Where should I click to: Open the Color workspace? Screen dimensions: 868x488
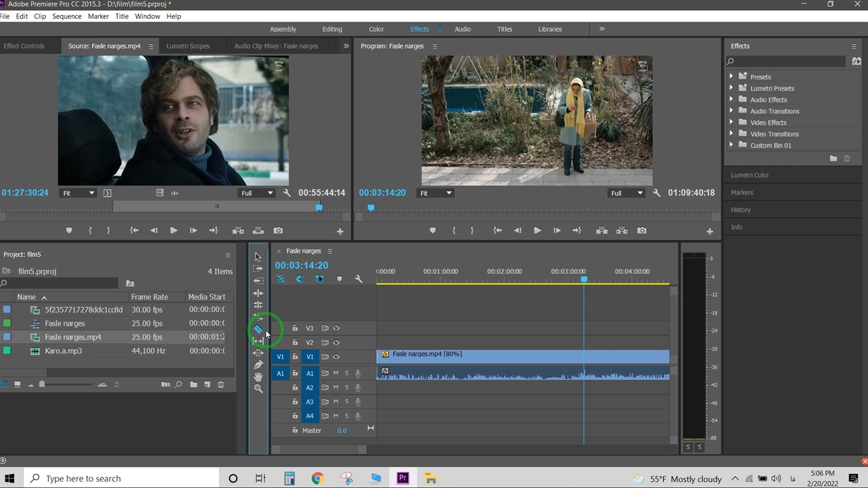(376, 29)
